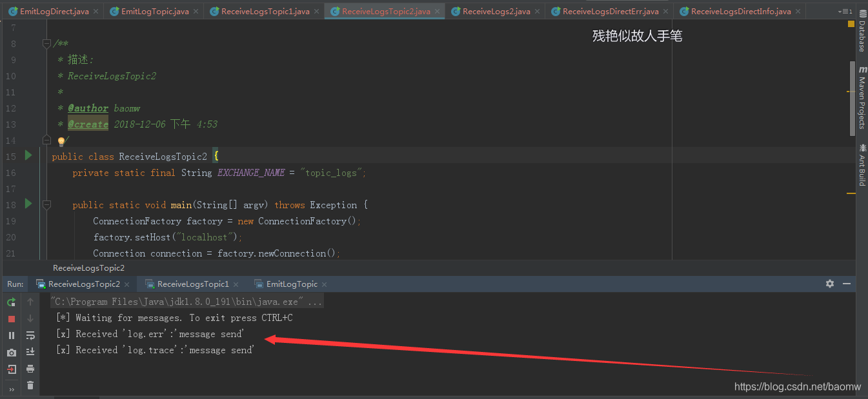Hide the Run tool window
868x399 pixels.
tap(847, 284)
